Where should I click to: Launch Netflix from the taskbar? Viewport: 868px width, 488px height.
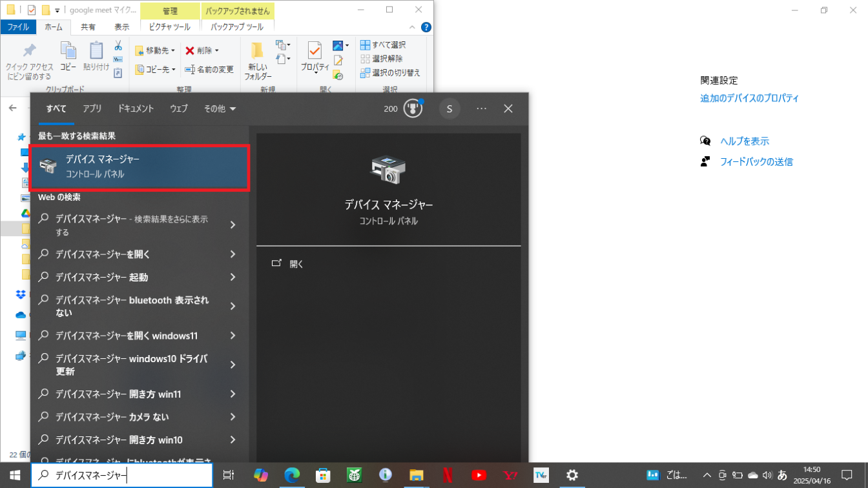[x=447, y=476]
